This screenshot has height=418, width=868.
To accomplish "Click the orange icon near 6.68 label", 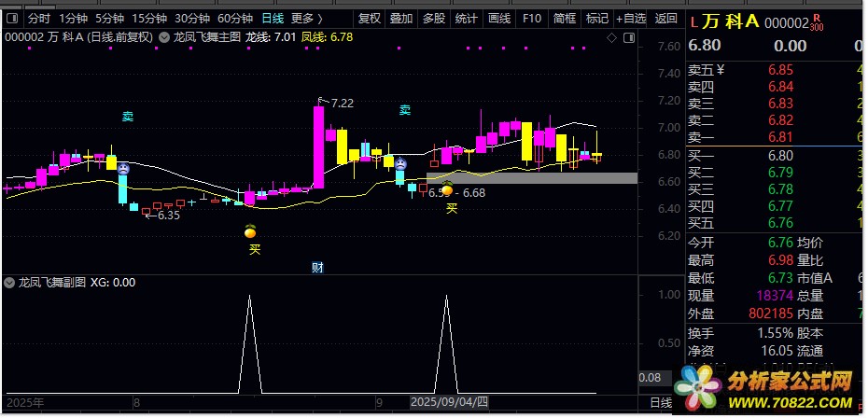I will [447, 188].
